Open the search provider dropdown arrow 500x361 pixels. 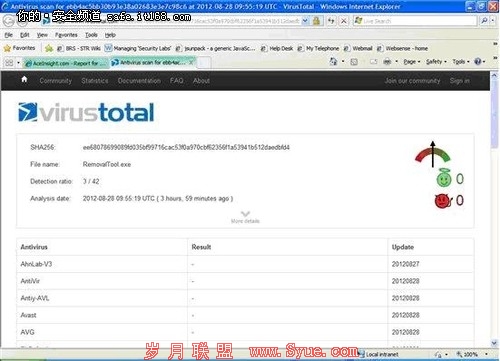[492, 21]
